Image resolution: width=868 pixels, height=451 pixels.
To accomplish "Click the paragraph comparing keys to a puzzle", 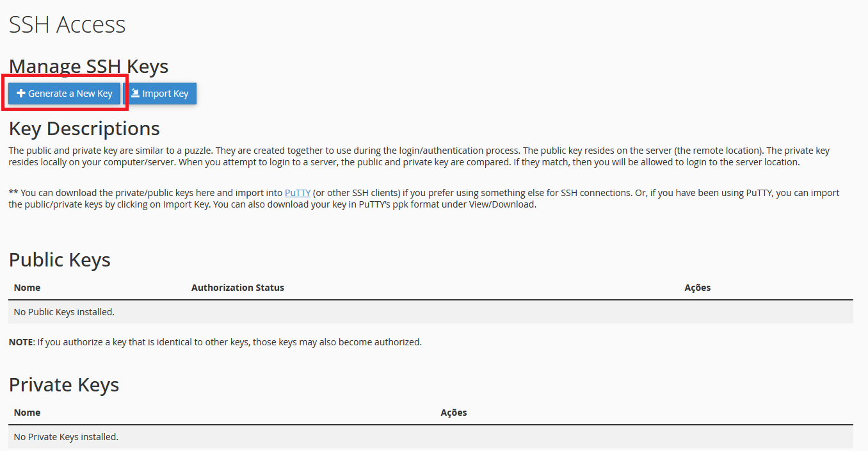I will pyautogui.click(x=419, y=156).
